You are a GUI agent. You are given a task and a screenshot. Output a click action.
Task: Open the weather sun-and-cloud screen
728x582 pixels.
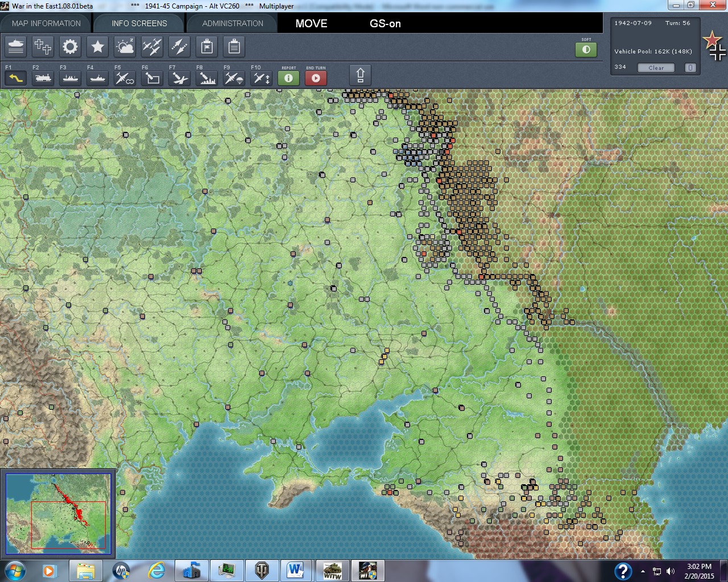coord(125,47)
